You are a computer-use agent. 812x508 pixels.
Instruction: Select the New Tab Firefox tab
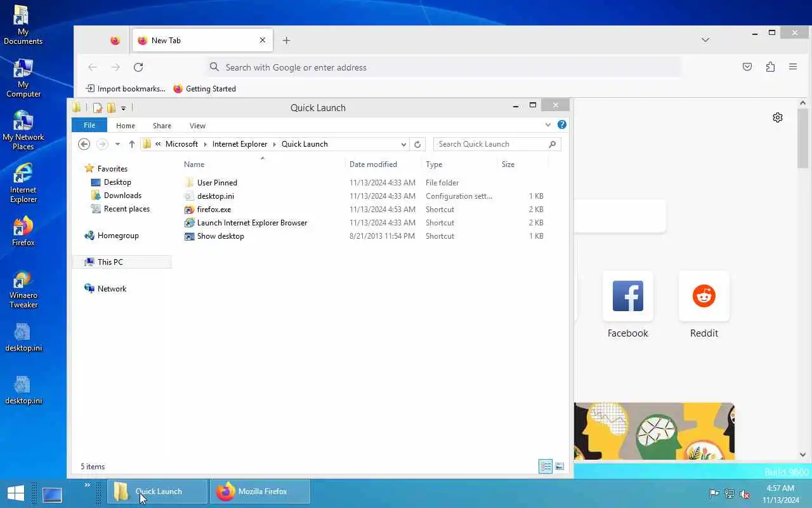(x=202, y=40)
